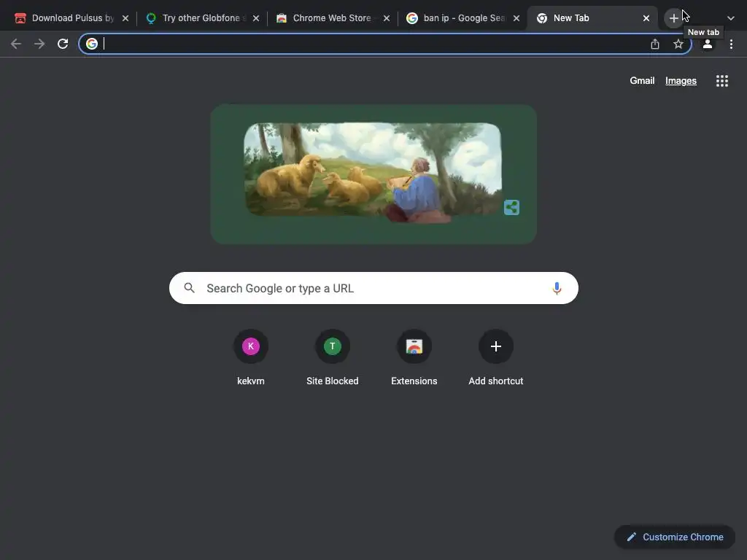Screen dimensions: 747x560
Task: Start voice search with the microphone
Action: tap(557, 288)
